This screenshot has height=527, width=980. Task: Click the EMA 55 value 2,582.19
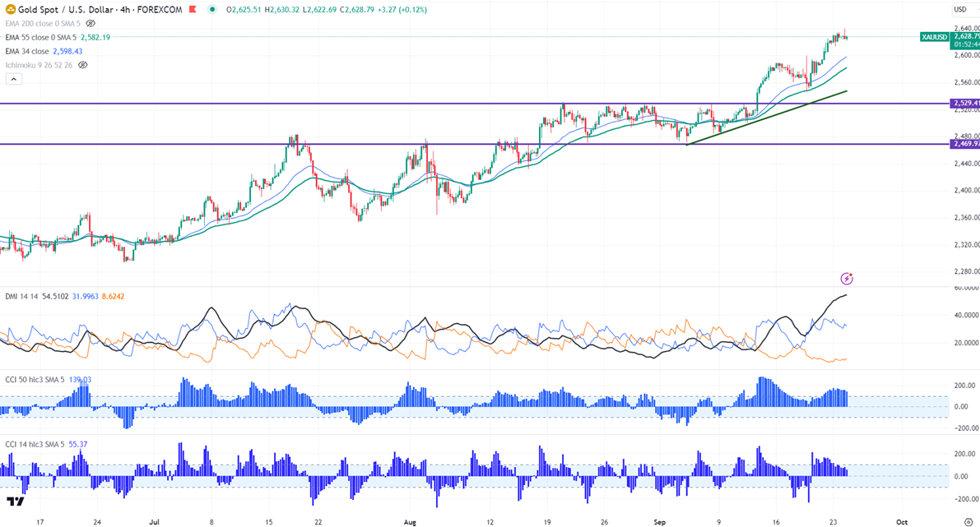(95, 38)
